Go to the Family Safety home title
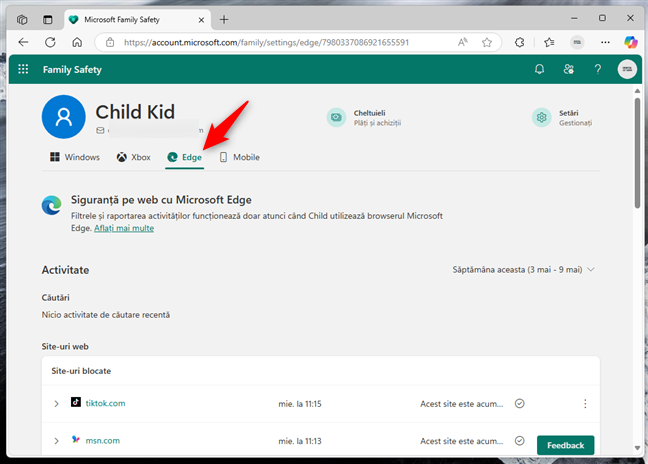The image size is (648, 464). pos(72,69)
